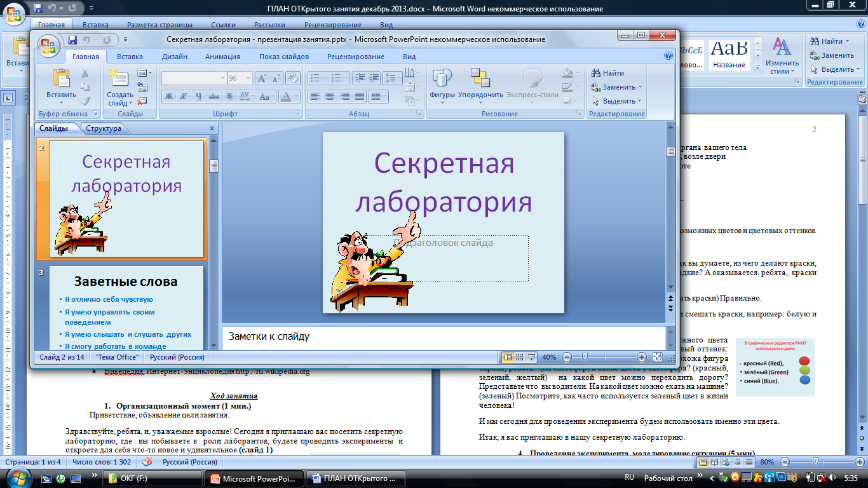The image size is (868, 488).
Task: Open the Arrange (Упорядочить) tool
Action: click(x=480, y=79)
